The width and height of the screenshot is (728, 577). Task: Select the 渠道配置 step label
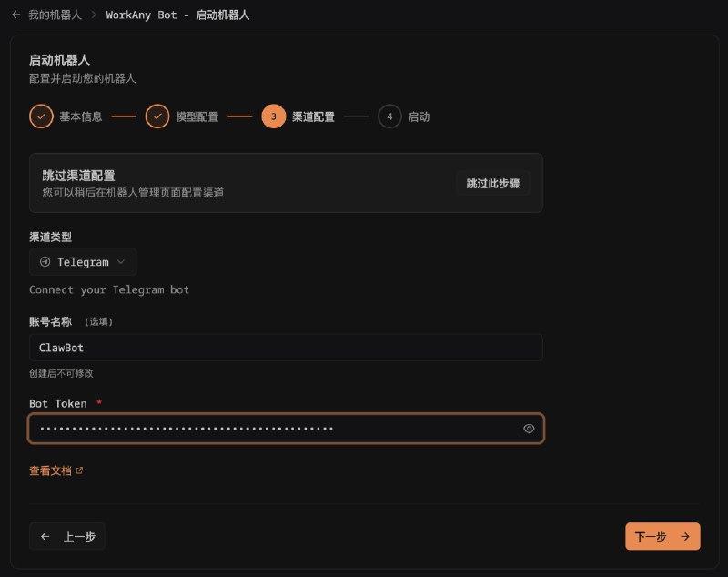(x=313, y=116)
